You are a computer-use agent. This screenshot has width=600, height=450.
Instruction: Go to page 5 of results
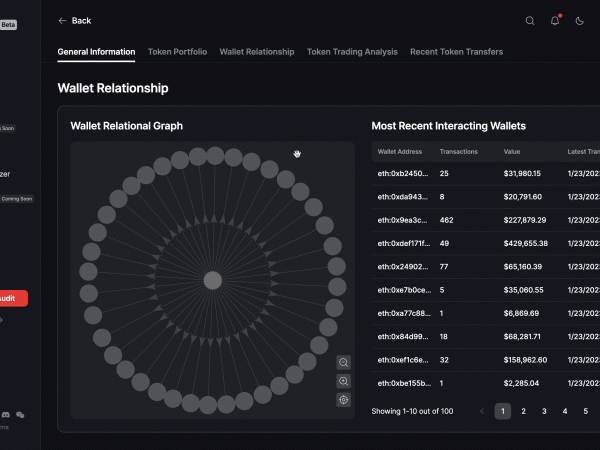coord(585,411)
